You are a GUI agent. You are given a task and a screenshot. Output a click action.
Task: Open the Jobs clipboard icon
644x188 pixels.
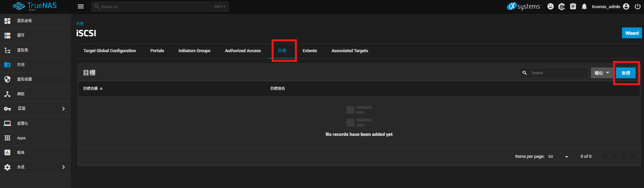tap(573, 6)
